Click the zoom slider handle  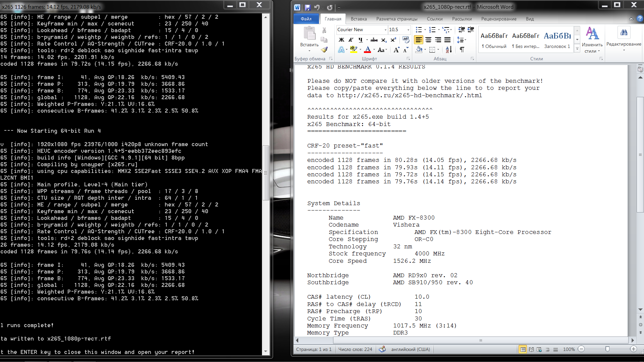(x=607, y=349)
